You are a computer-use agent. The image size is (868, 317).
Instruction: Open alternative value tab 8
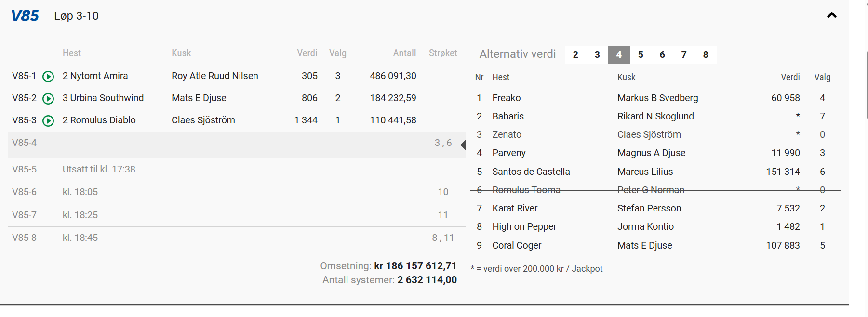click(x=706, y=55)
